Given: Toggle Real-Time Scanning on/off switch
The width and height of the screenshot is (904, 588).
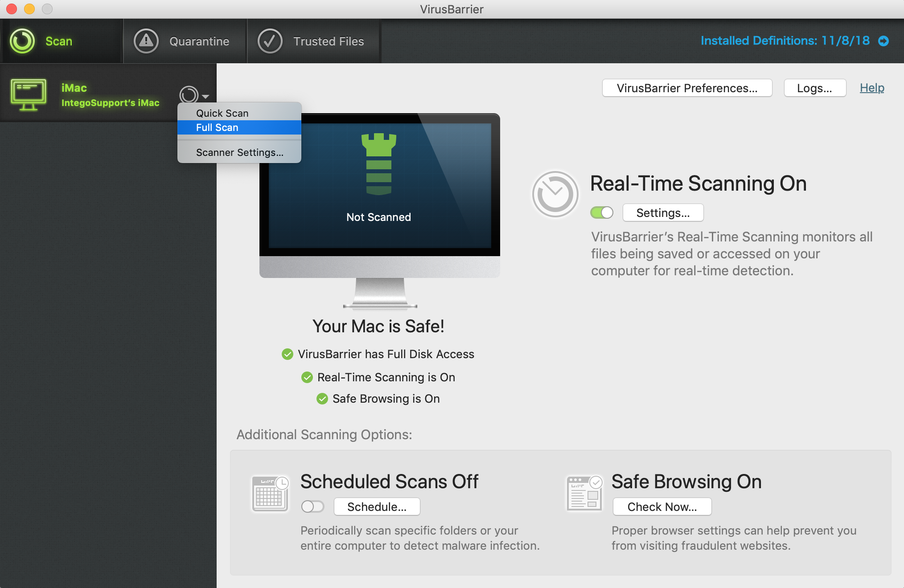Looking at the screenshot, I should [x=600, y=212].
